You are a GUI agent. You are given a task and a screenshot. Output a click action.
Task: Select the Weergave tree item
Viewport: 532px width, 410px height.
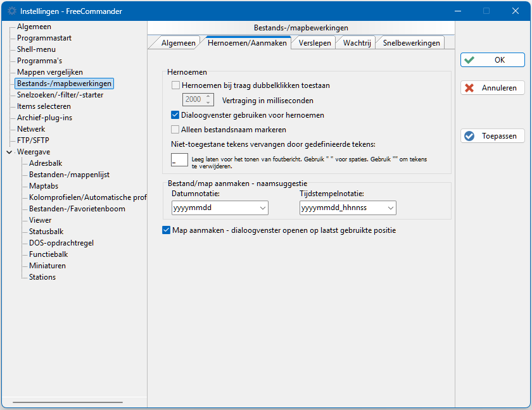(x=34, y=152)
